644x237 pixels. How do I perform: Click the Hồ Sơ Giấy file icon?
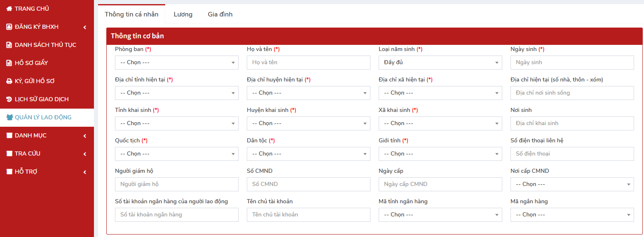tap(9, 63)
